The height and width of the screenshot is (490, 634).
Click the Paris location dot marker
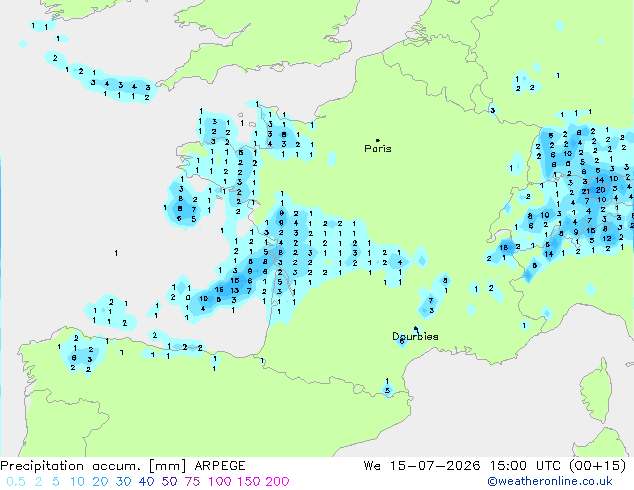[x=378, y=140]
